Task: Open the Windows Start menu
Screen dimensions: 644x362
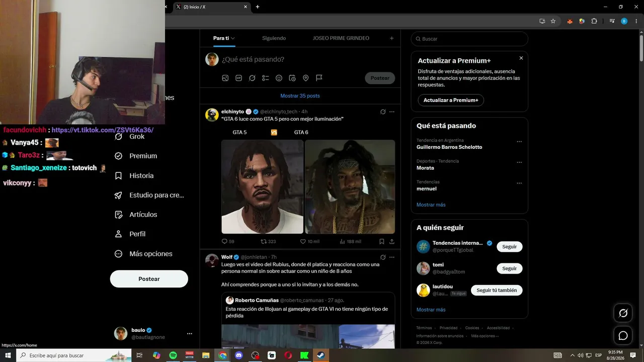Action: (8, 355)
